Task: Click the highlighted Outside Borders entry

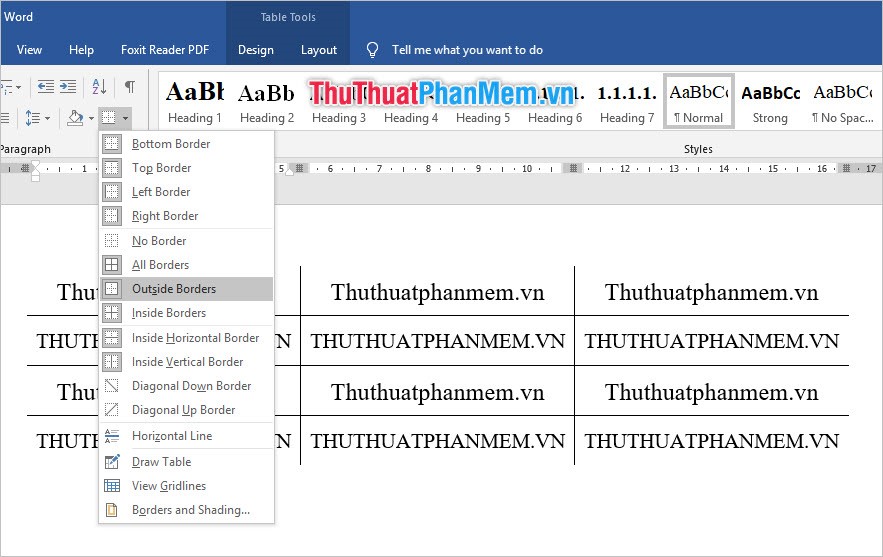Action: [186, 289]
